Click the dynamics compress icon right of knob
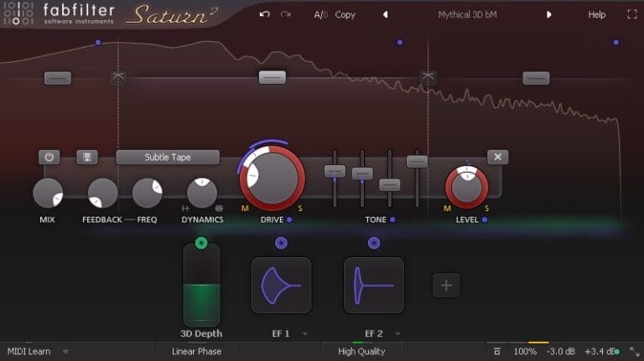Viewport: 644px width, 361px height. pyautogui.click(x=219, y=209)
